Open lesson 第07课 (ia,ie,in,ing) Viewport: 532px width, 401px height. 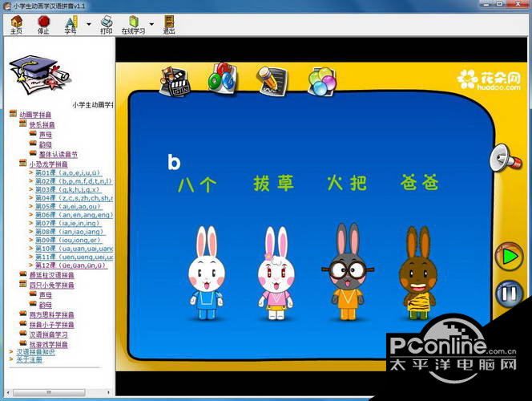pos(69,224)
